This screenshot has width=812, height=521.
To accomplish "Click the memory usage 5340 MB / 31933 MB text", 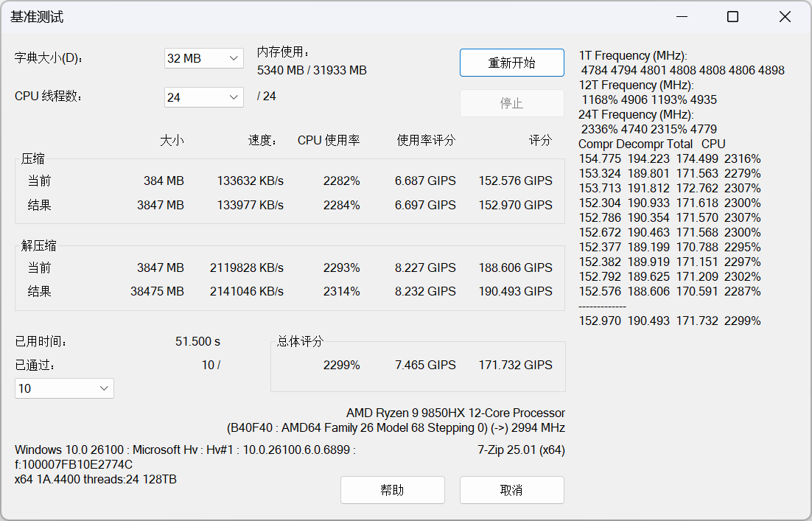I will [x=312, y=71].
